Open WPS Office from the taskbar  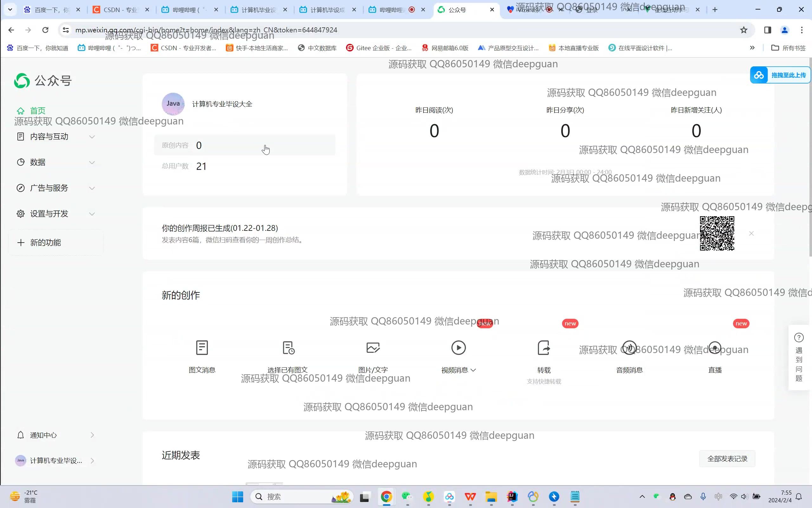coord(470,497)
